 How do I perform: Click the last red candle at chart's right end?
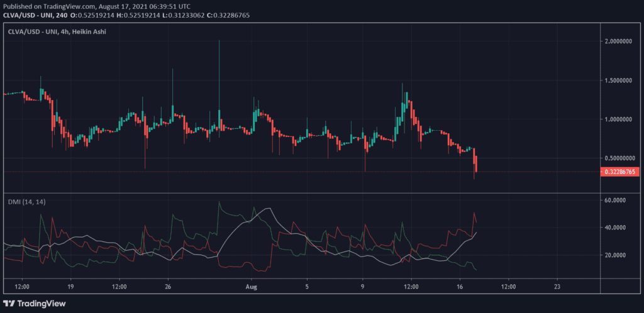[x=477, y=165]
